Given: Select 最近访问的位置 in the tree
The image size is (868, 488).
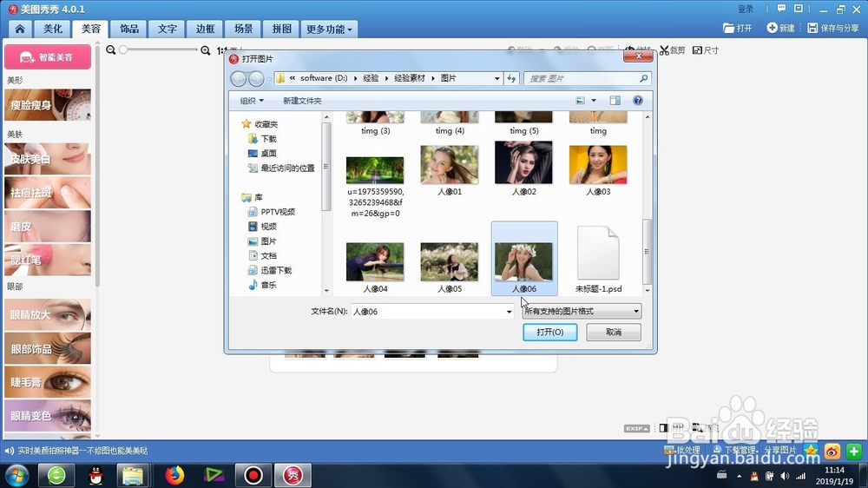Looking at the screenshot, I should tap(287, 168).
